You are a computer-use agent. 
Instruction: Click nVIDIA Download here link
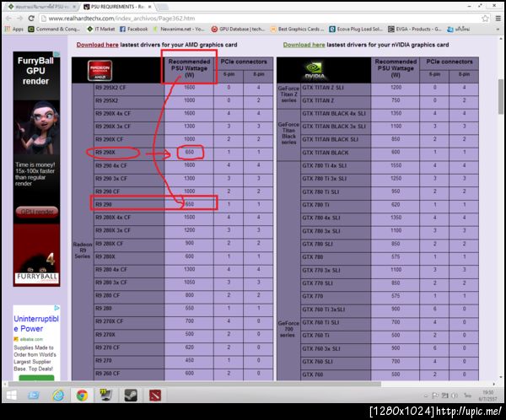pos(304,45)
